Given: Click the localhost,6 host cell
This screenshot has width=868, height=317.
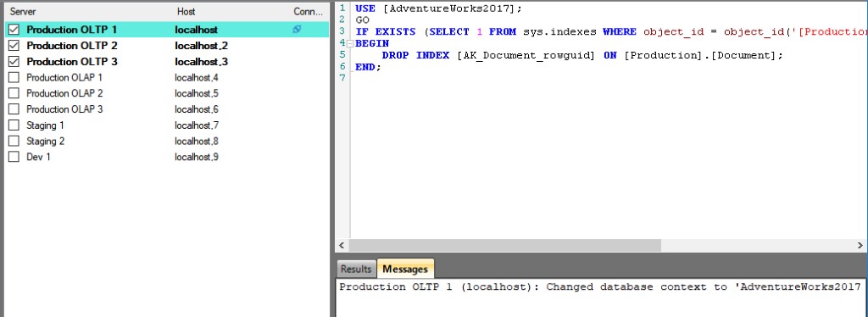Looking at the screenshot, I should 197,109.
